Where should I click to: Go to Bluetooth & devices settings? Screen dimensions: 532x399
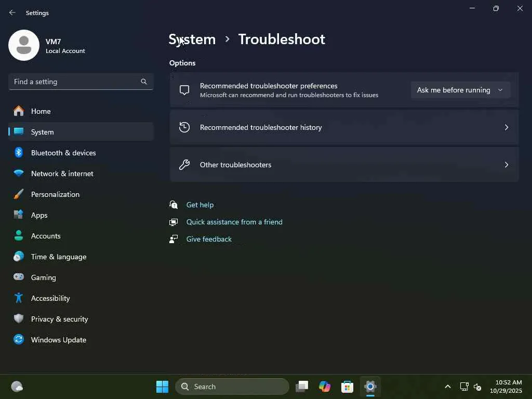point(81,152)
